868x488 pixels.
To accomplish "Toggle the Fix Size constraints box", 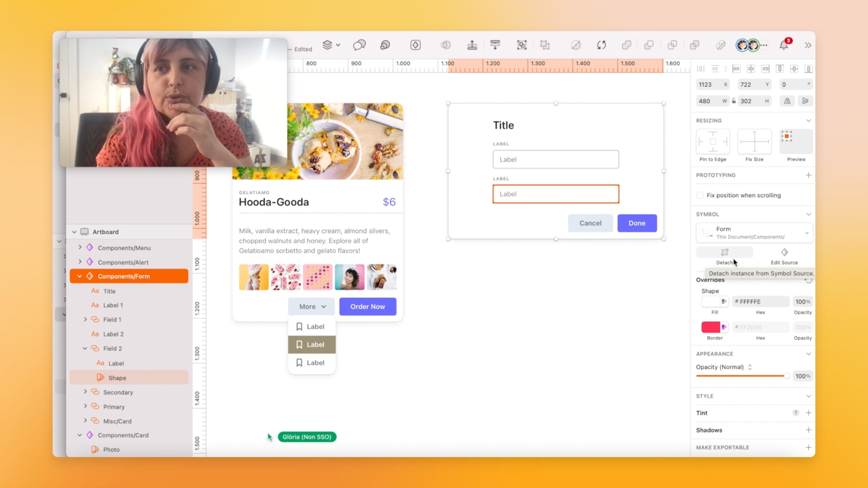I will 755,142.
